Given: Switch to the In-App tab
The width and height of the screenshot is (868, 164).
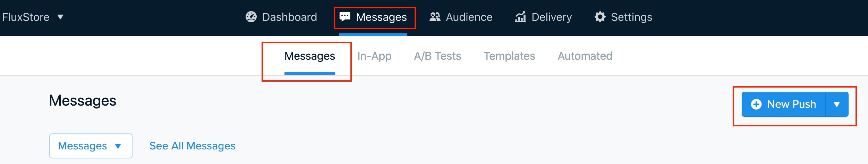Looking at the screenshot, I should click(374, 56).
